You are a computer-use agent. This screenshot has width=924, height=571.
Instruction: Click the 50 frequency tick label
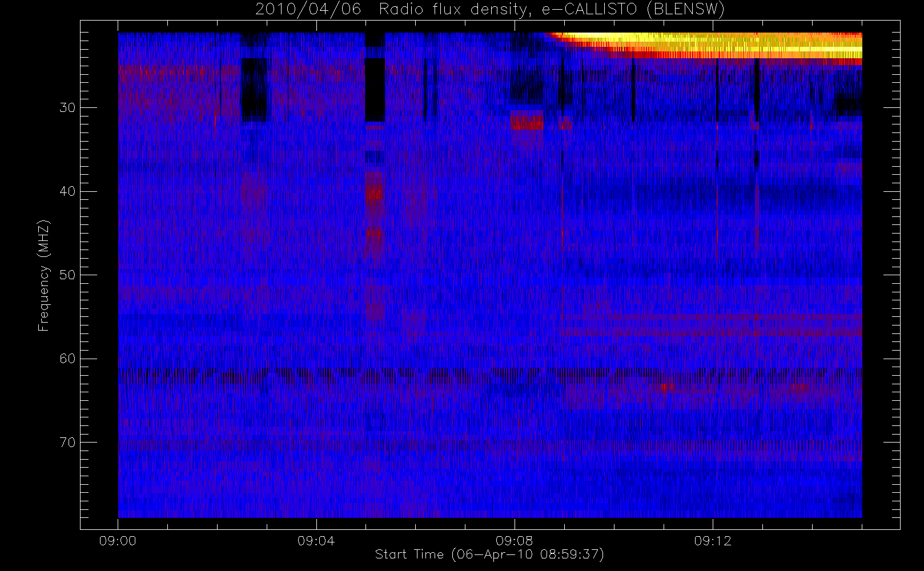point(67,275)
